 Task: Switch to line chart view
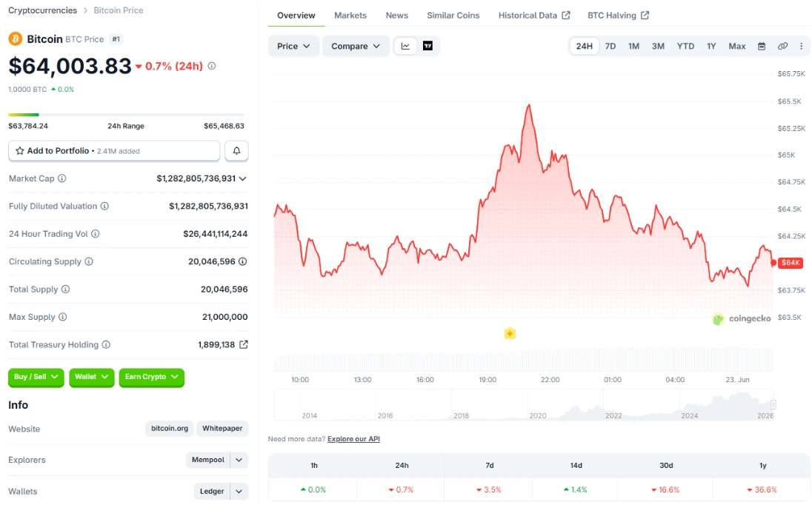(405, 46)
